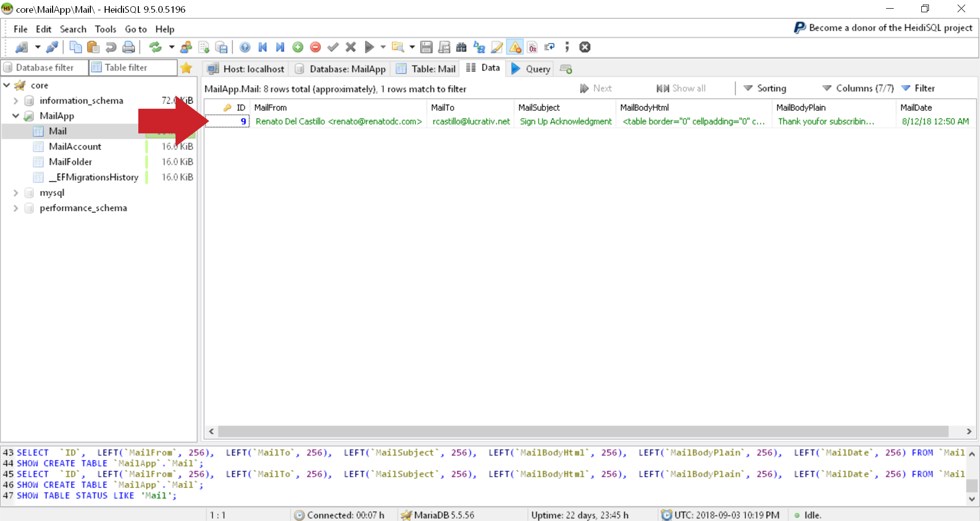Select the MailFolder table in tree

pyautogui.click(x=70, y=162)
